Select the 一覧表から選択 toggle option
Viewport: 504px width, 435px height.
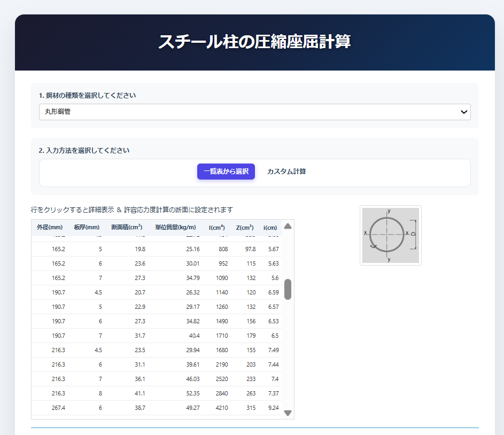tap(226, 172)
